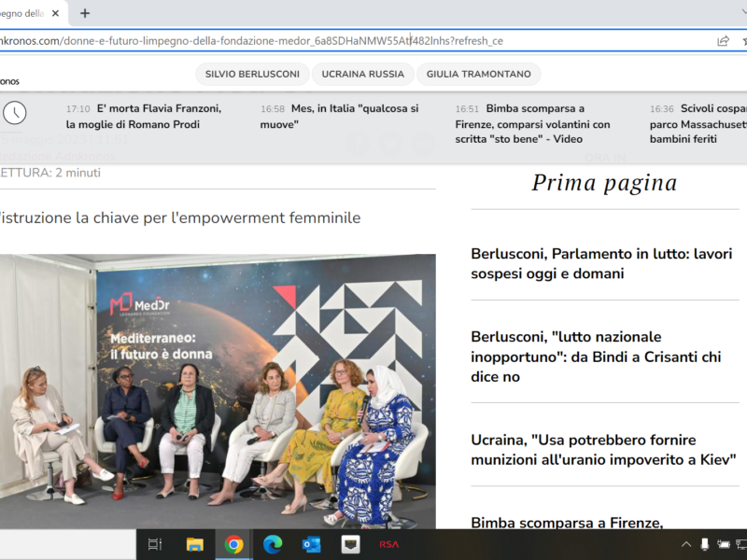The width and height of the screenshot is (747, 560).
Task: Click the Prima pagina section heading
Action: pos(604,183)
